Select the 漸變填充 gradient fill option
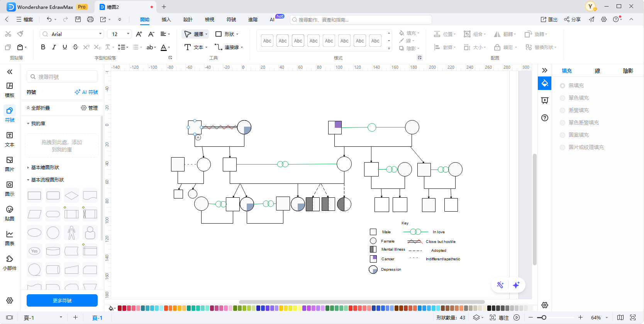This screenshot has height=324, width=644. [x=563, y=110]
